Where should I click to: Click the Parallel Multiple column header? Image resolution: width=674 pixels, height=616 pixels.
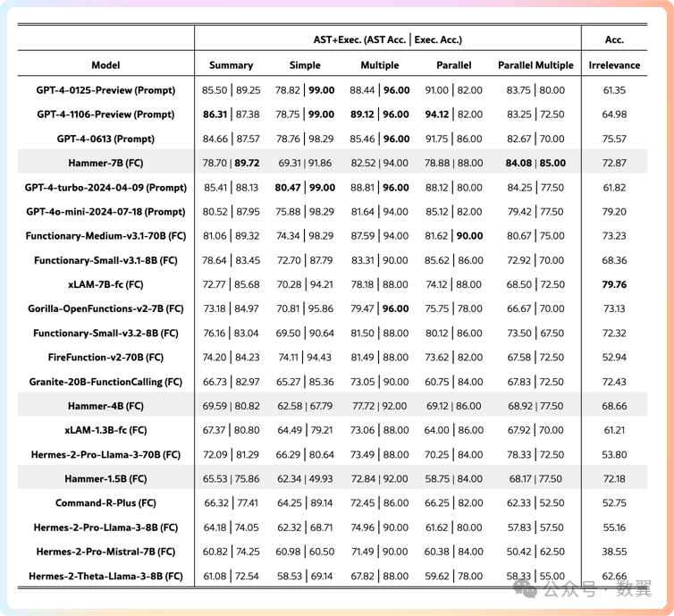[535, 65]
